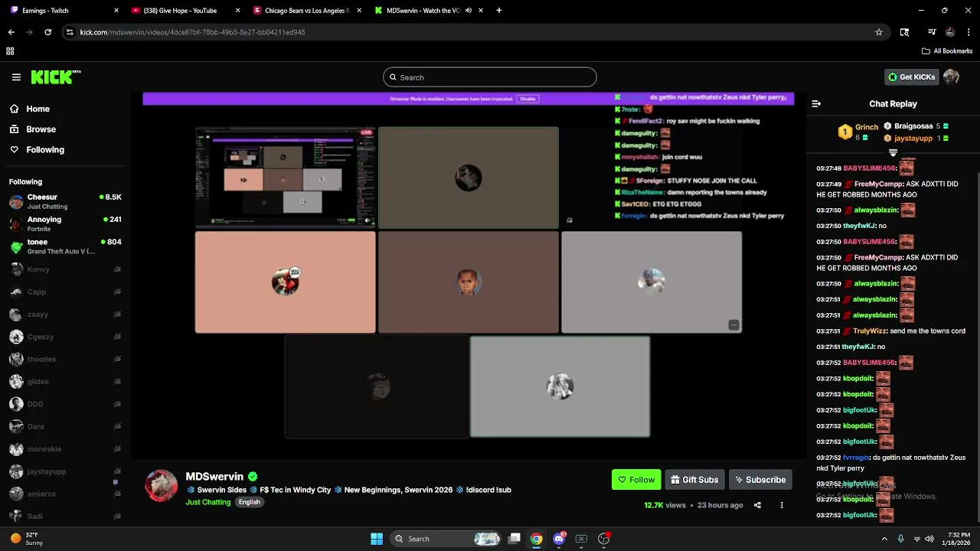Bookmark this page with the star
Screen dimensions: 980x551
tap(879, 32)
